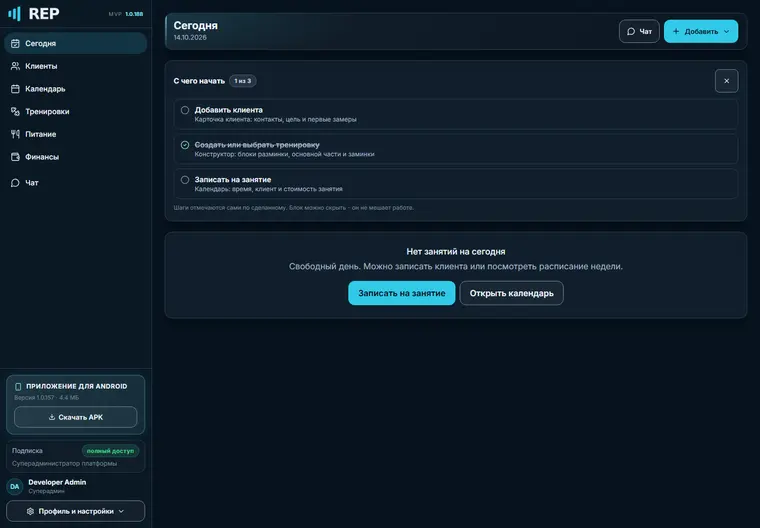Click the Создать или выбрать тренировку title
Image resolution: width=760 pixels, height=528 pixels.
[x=257, y=145]
